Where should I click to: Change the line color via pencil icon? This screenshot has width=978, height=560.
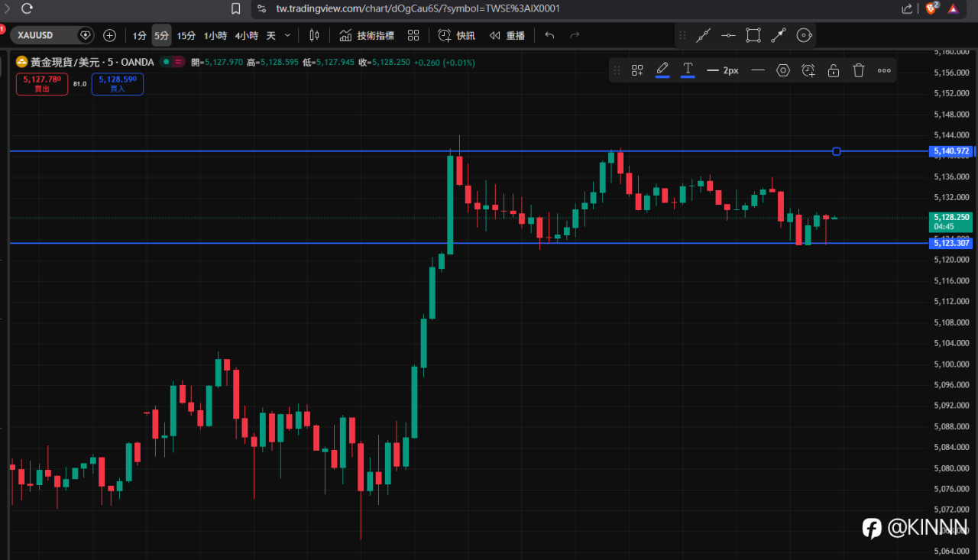(x=662, y=70)
